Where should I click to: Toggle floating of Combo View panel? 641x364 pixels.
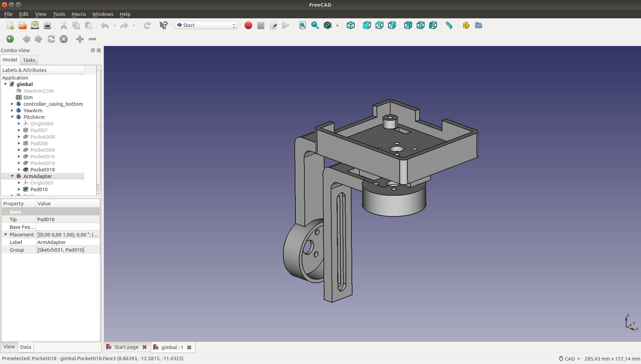click(93, 50)
